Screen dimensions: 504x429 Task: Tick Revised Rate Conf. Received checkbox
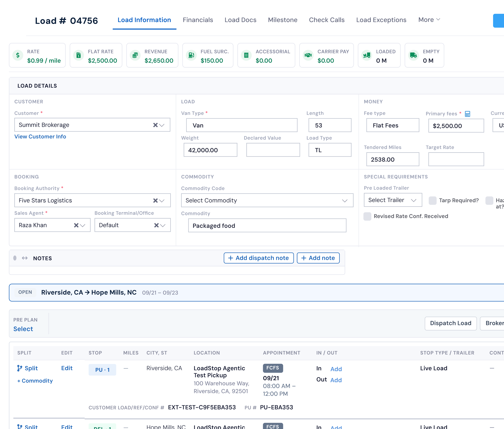click(x=367, y=216)
